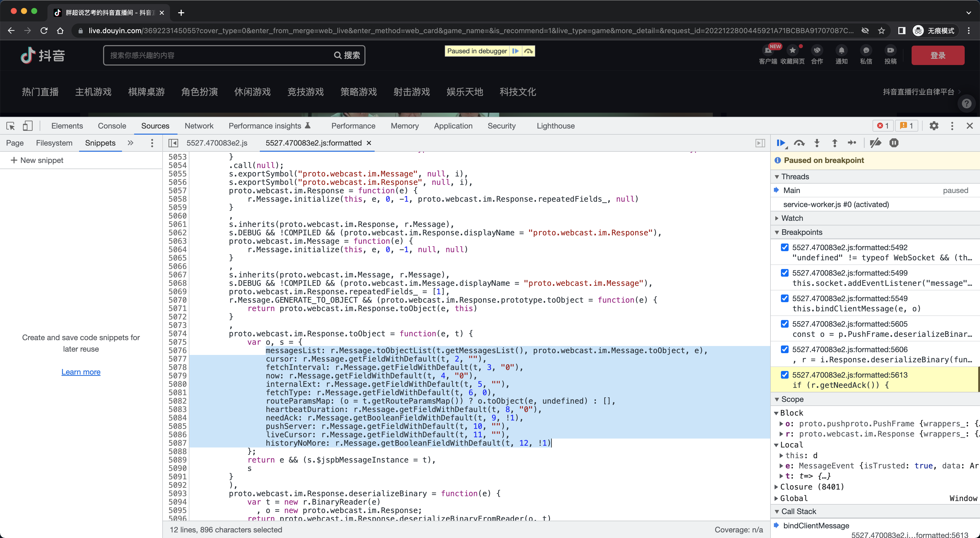Click the red 登录 login button

(938, 56)
